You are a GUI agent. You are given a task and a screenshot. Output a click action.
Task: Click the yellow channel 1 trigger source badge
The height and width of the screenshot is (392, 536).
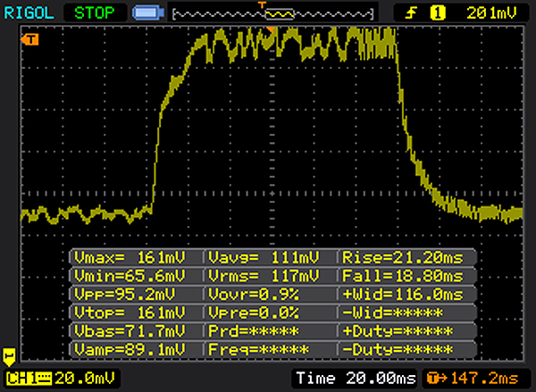pos(439,13)
